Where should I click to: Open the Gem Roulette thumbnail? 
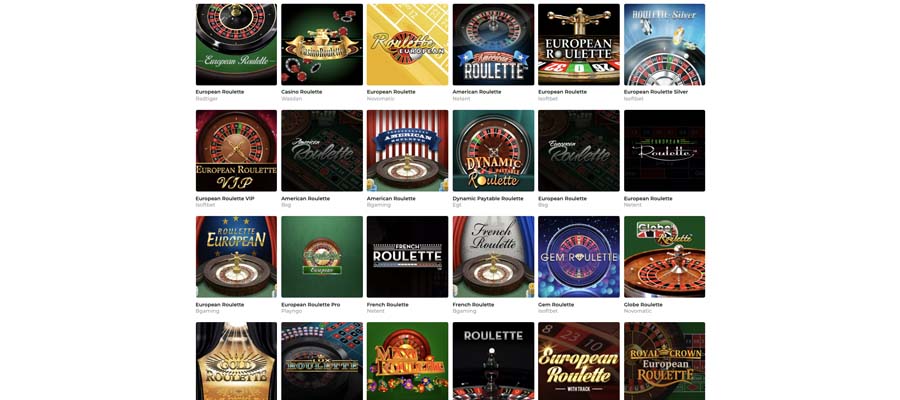[x=579, y=257]
